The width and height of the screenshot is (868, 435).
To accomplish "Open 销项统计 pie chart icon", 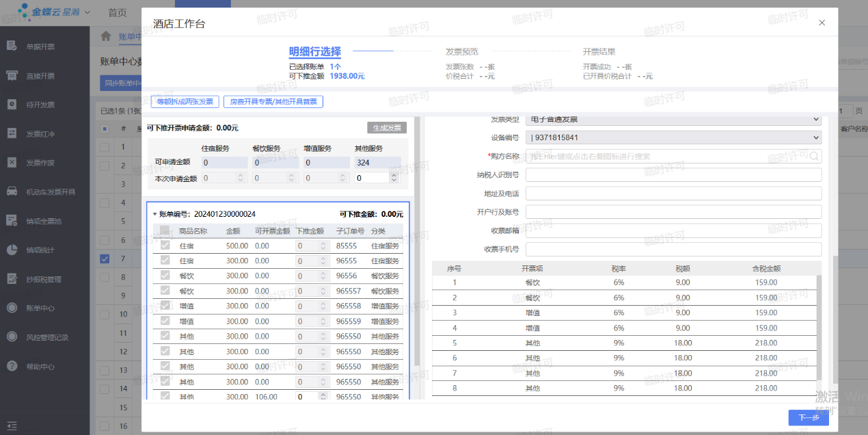I will [12, 250].
